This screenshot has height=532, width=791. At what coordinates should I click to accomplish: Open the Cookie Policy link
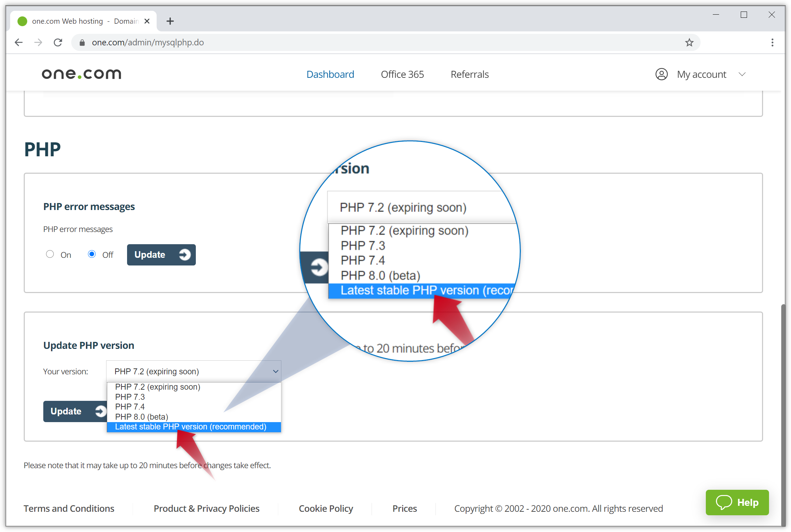tap(326, 509)
